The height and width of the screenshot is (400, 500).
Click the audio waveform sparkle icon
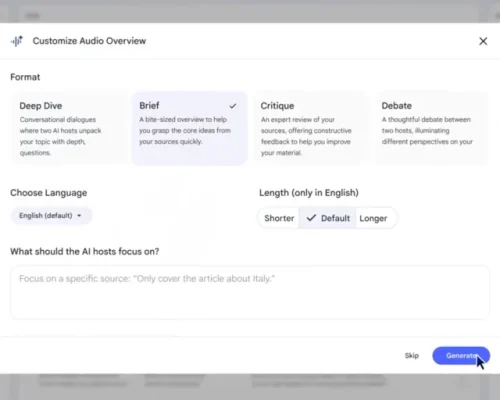coord(17,41)
